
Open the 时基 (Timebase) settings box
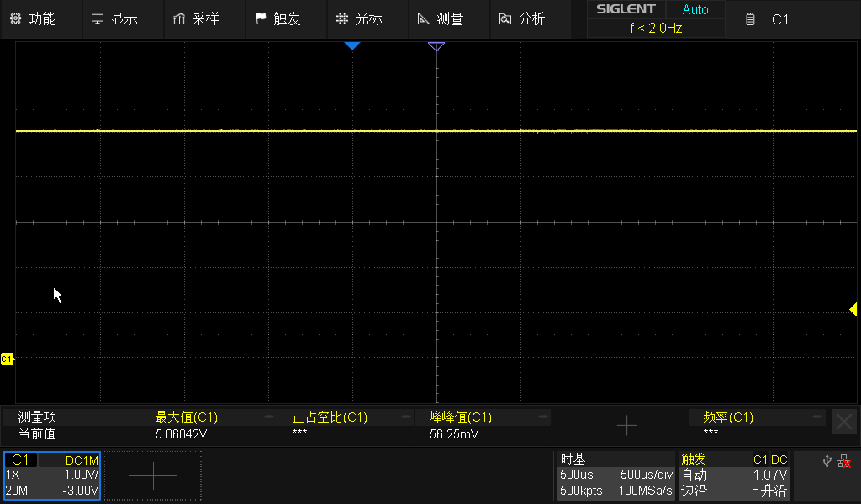pos(615,475)
